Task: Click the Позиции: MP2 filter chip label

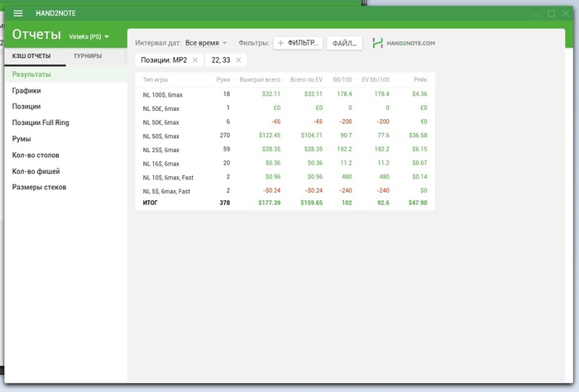Action: point(164,60)
